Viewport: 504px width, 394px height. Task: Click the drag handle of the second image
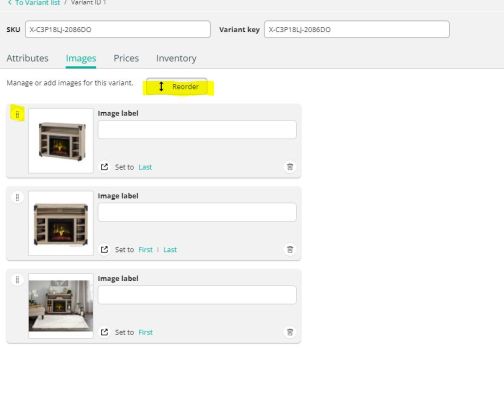tap(17, 198)
